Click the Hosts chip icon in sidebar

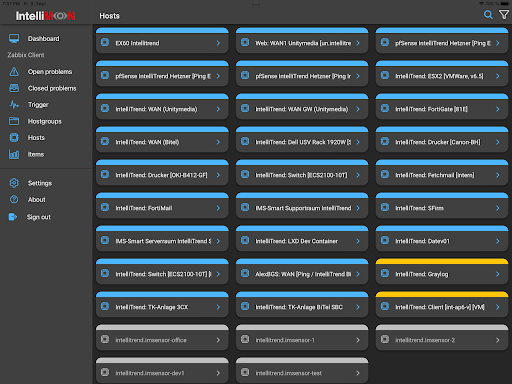14,138
